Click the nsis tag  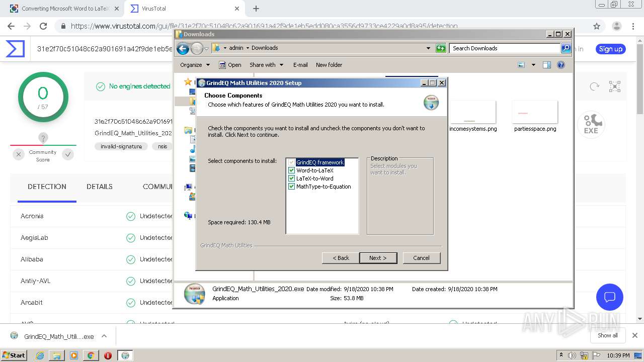click(163, 146)
